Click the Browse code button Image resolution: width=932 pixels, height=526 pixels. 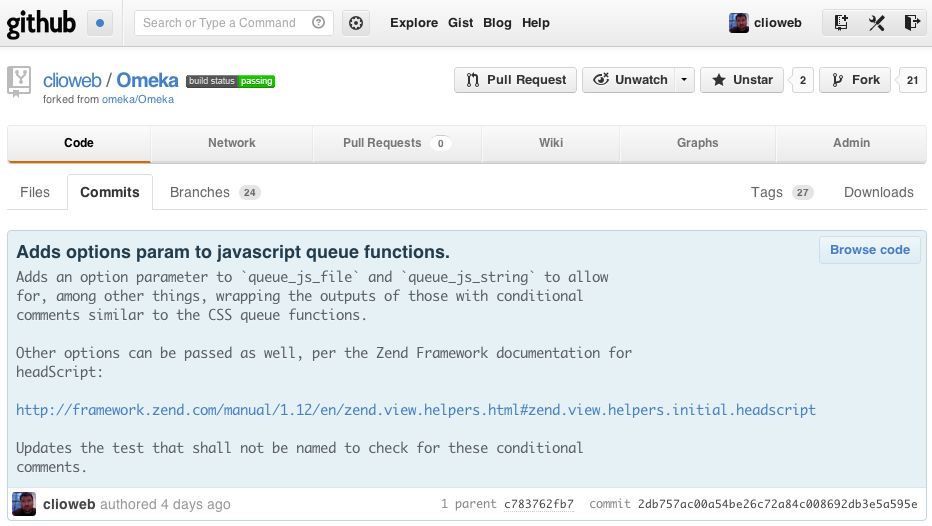(870, 250)
